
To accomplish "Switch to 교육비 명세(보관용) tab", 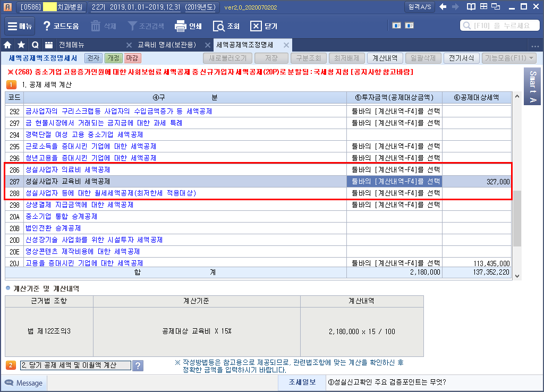I will pos(167,45).
